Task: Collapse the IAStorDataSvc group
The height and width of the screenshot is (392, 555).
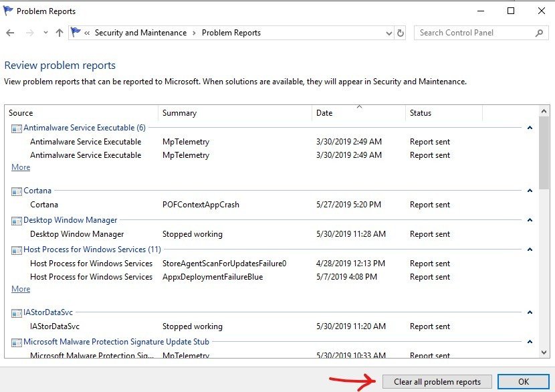Action: [530, 312]
